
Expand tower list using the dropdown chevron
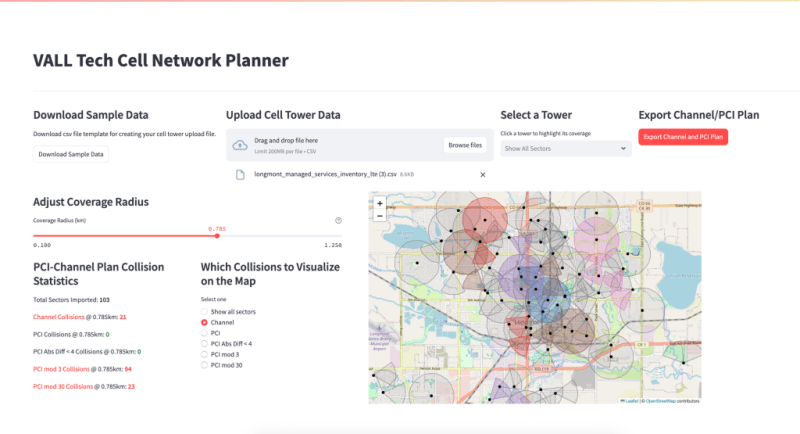point(623,148)
